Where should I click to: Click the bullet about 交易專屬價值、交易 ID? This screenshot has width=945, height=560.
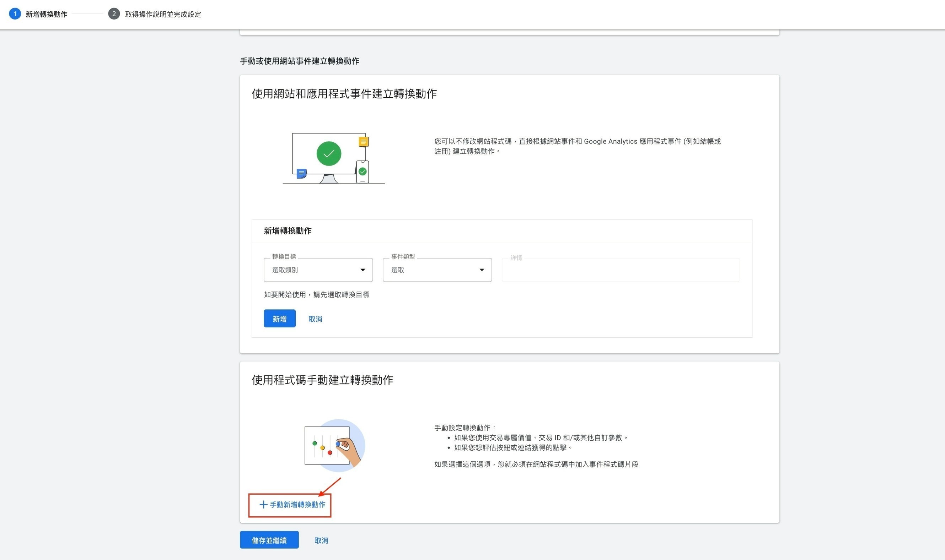click(x=541, y=437)
